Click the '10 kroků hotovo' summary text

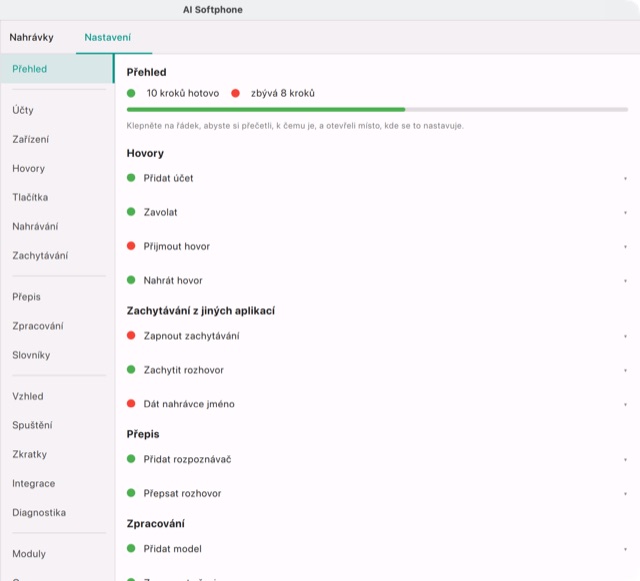point(182,93)
